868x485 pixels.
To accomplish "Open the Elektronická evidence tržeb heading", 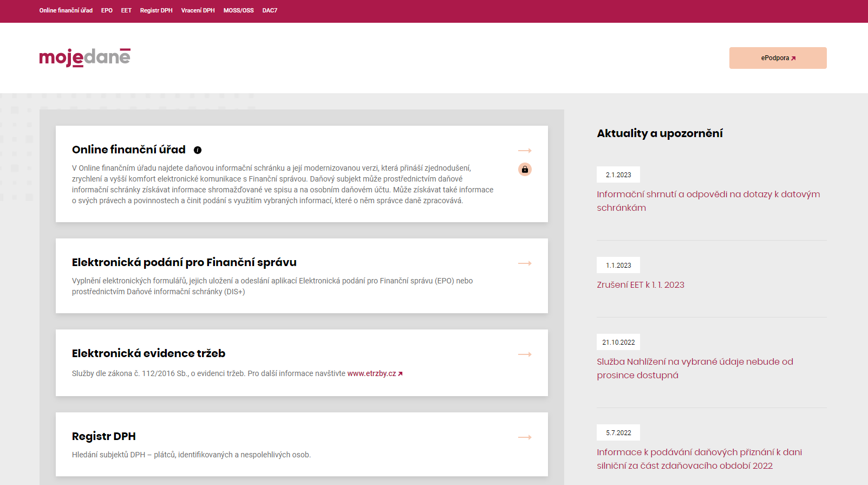I will 148,353.
